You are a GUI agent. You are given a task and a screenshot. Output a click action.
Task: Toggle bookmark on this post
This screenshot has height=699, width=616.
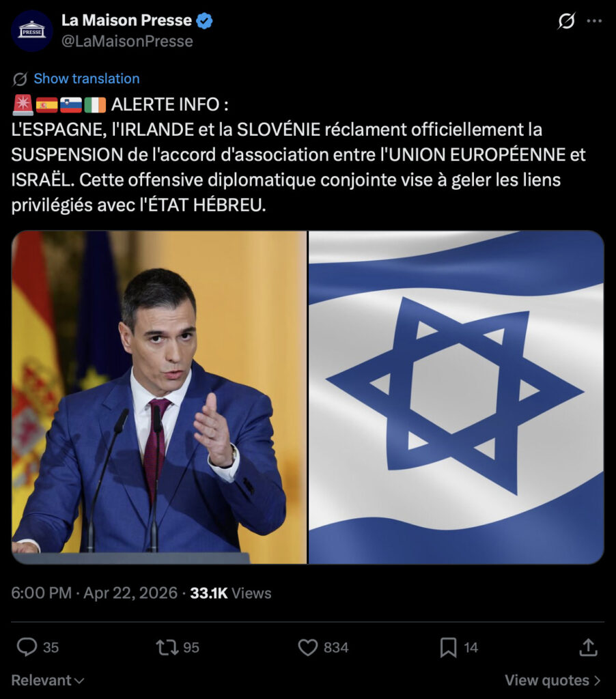[448, 647]
